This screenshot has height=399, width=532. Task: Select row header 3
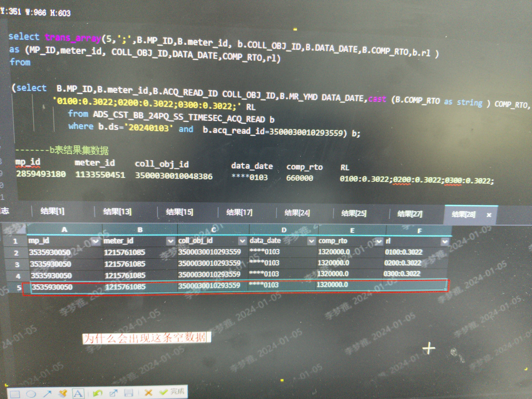[17, 265]
